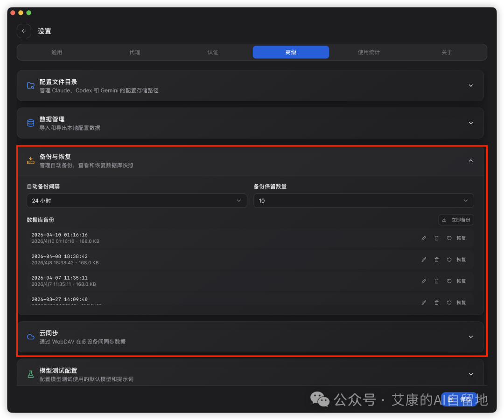Click the 云同步 heading text
504x420 pixels.
(x=49, y=333)
